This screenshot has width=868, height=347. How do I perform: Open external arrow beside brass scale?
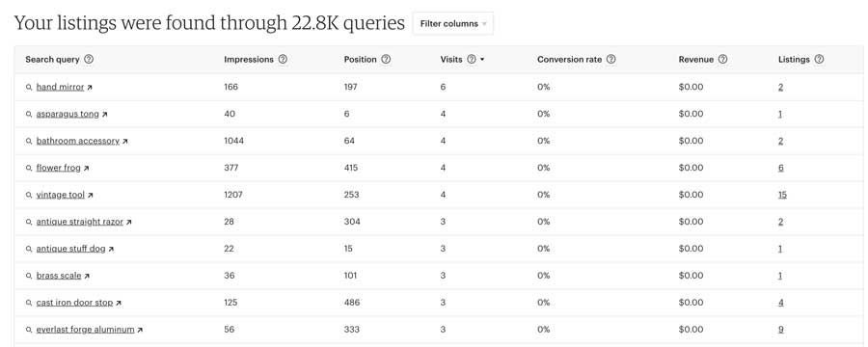(87, 277)
